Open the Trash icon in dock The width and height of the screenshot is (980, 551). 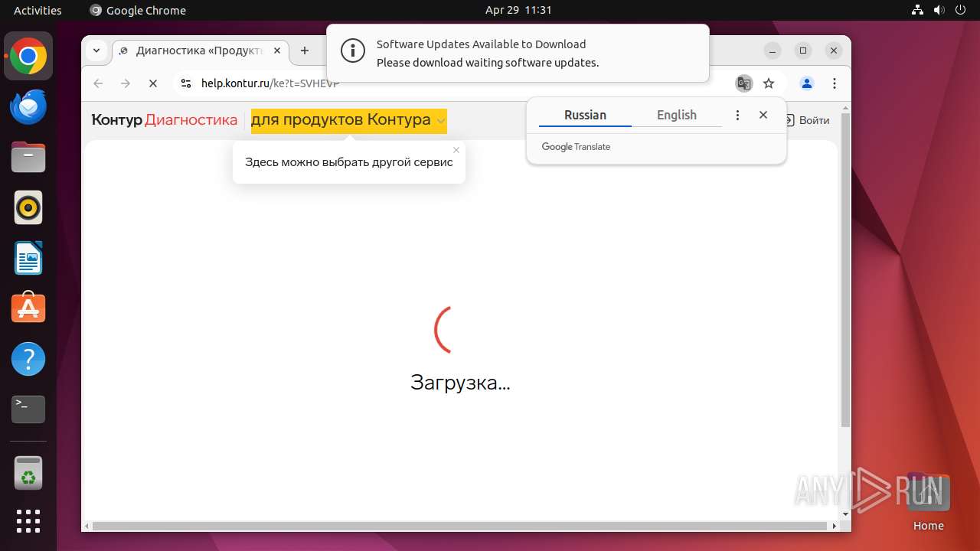click(x=28, y=473)
